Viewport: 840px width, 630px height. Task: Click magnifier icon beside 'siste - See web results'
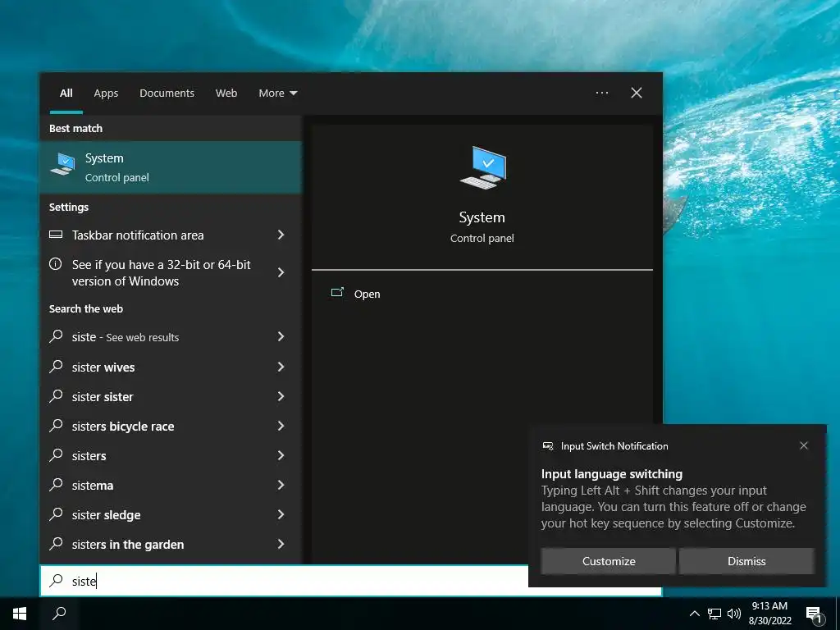(x=56, y=336)
